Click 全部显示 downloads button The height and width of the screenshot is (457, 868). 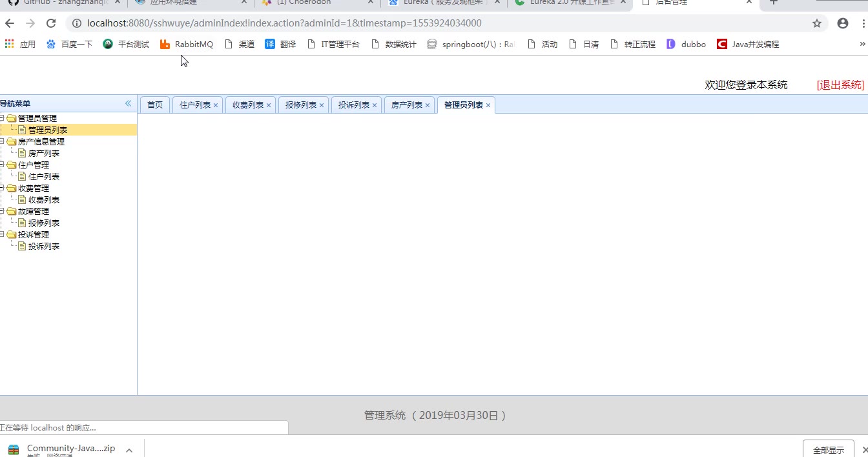point(829,450)
